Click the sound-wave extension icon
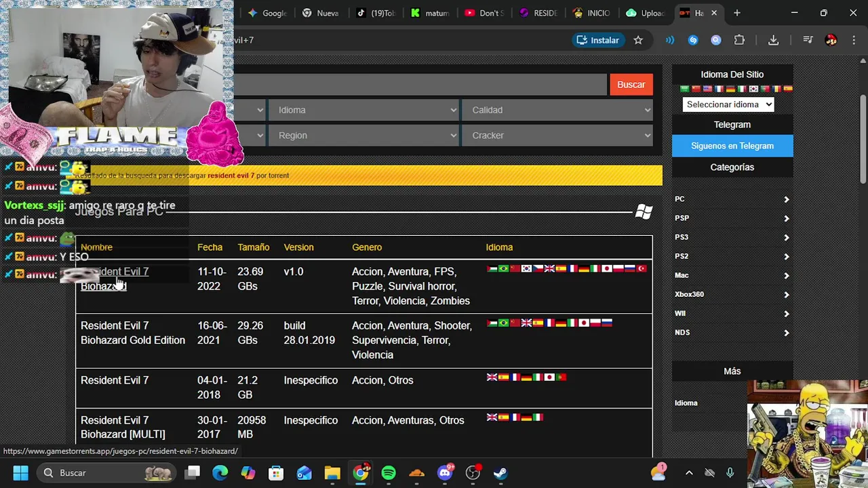 point(670,40)
